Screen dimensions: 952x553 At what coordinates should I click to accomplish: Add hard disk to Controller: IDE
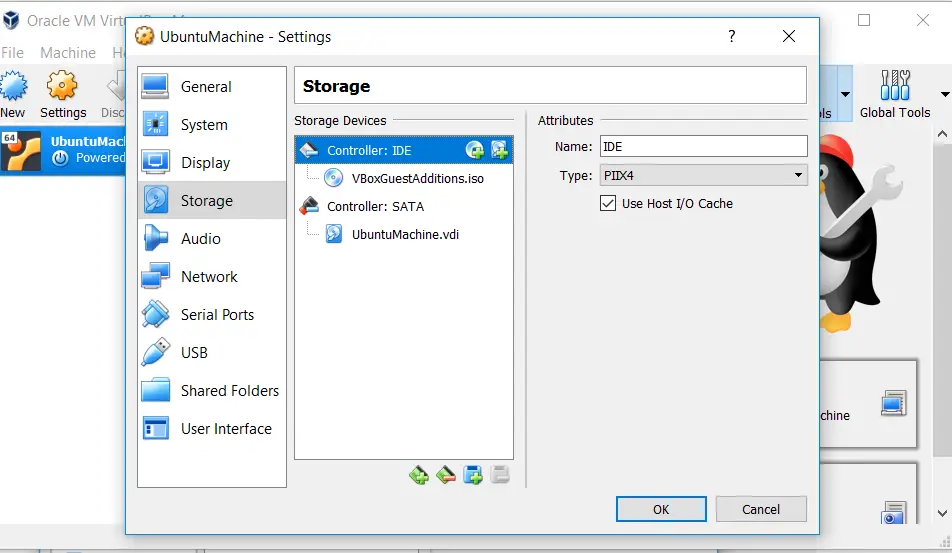pyautogui.click(x=499, y=150)
